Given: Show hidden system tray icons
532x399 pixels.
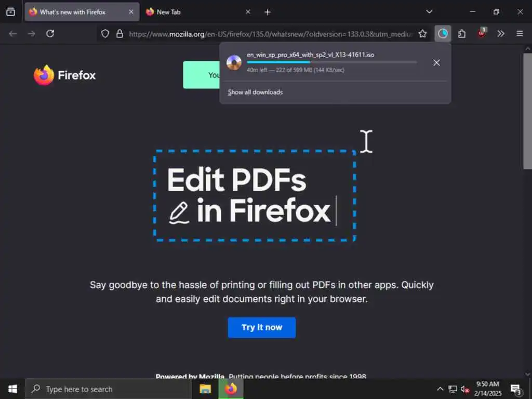Looking at the screenshot, I should click(x=440, y=389).
